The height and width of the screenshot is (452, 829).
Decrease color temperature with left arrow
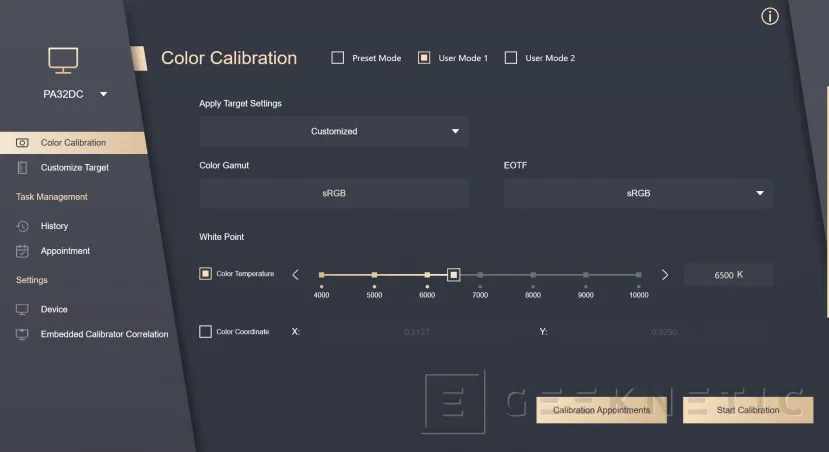tap(296, 275)
